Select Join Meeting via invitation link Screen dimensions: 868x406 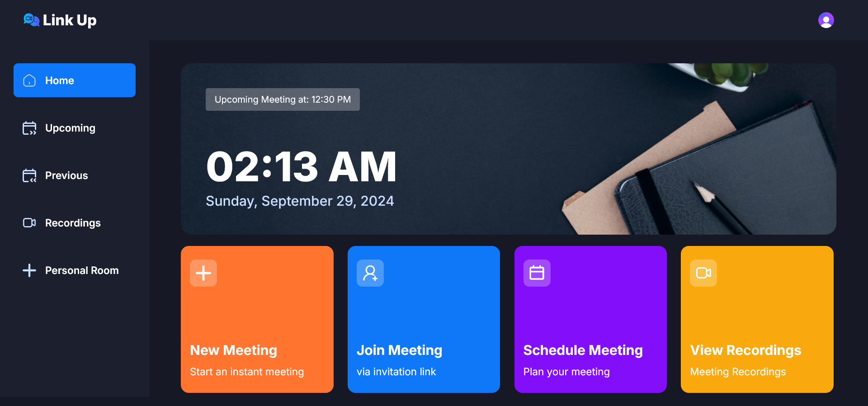424,319
